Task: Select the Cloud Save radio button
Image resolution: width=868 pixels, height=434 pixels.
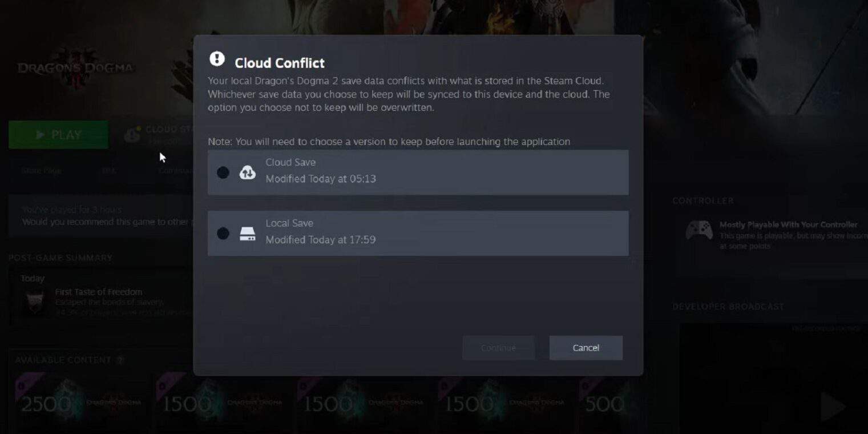Action: coord(223,172)
